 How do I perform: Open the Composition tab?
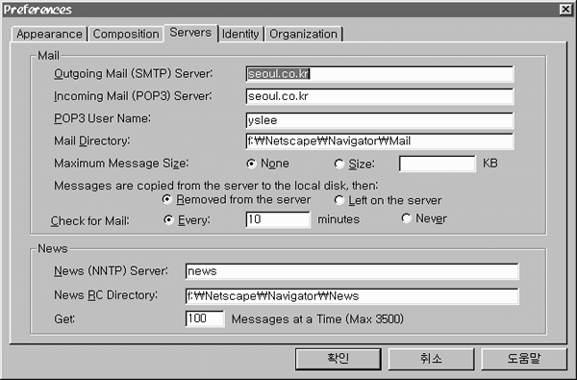[x=126, y=34]
